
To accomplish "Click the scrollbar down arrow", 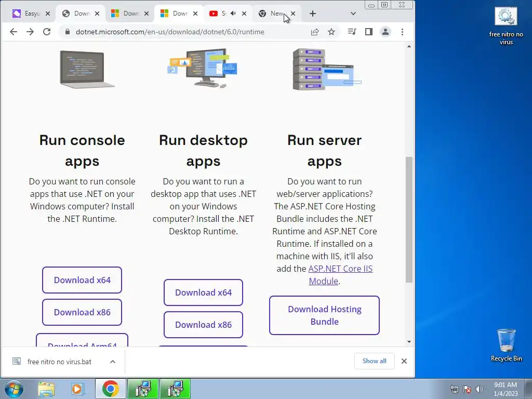I will pos(409,342).
